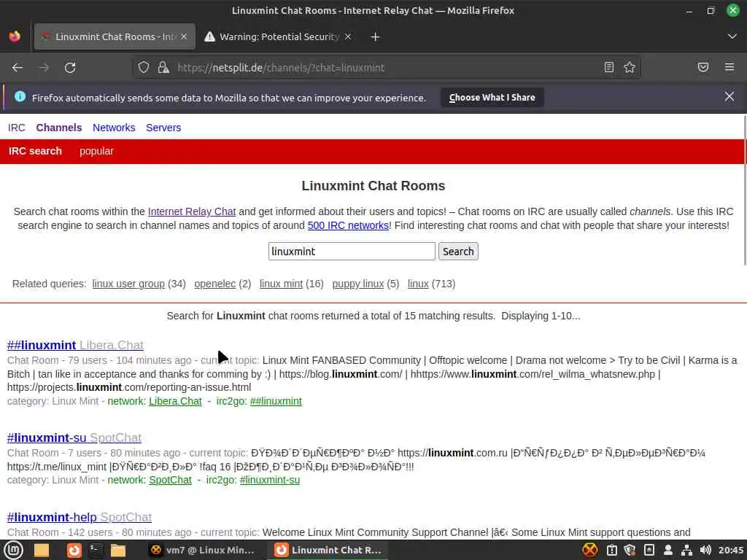The height and width of the screenshot is (560, 747).
Task: Follow the 500 IRC networks link
Action: pyautogui.click(x=348, y=225)
